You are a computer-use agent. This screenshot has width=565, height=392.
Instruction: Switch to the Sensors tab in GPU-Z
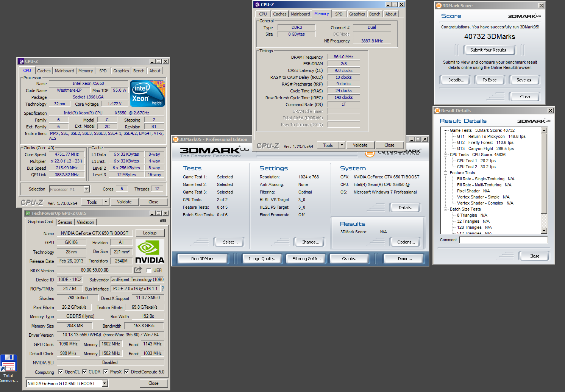65,222
